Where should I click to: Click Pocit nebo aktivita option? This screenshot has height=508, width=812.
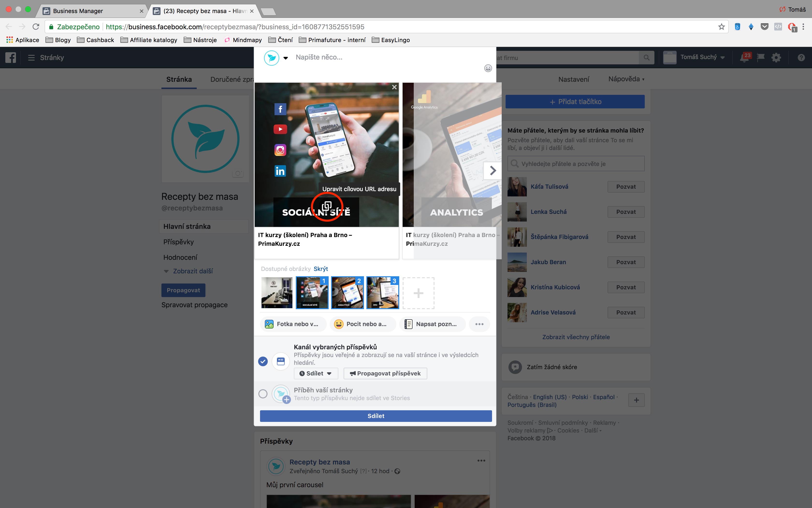tap(363, 324)
